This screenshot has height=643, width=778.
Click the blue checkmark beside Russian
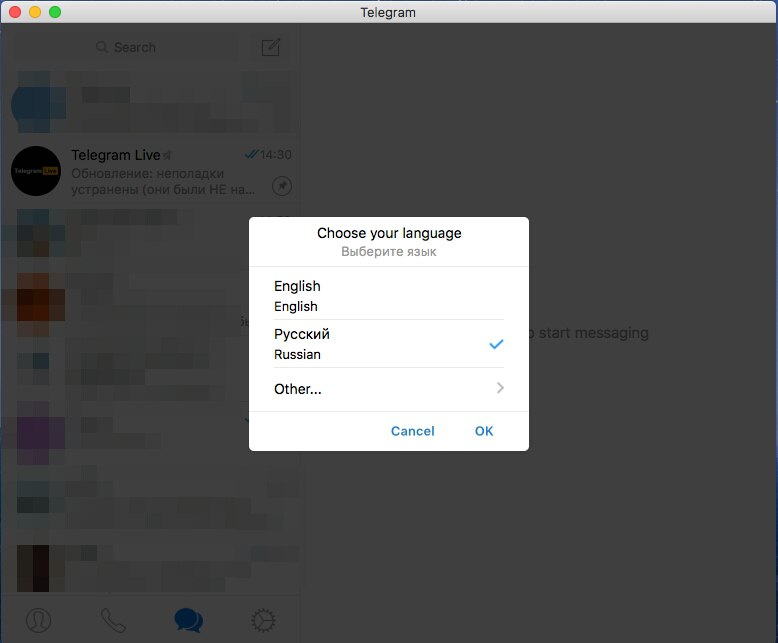click(496, 344)
